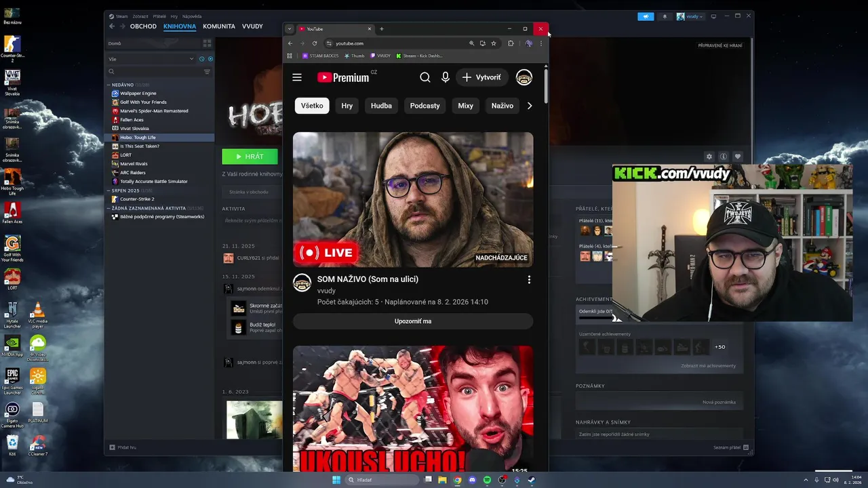
Task: Open YouTube search magnifier icon
Action: (425, 77)
